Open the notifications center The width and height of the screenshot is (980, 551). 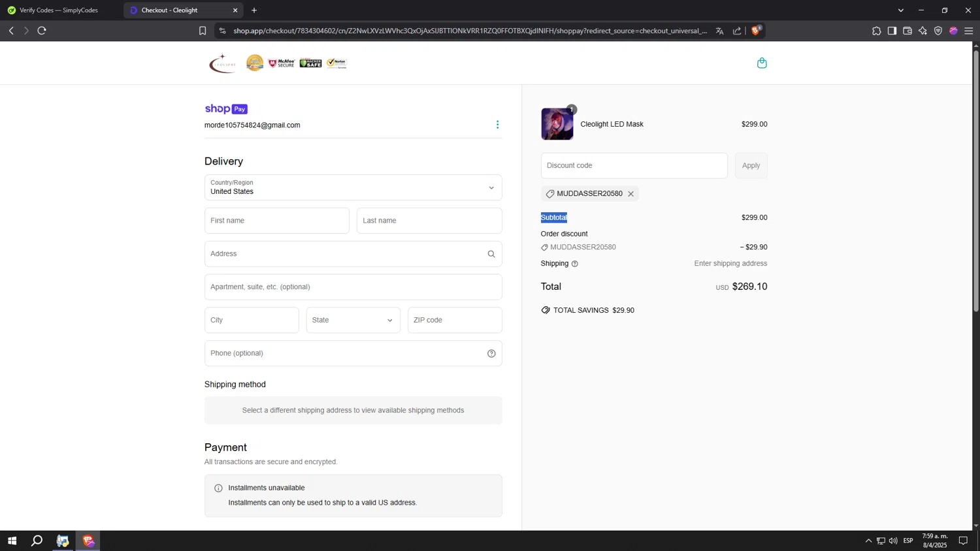(963, 541)
